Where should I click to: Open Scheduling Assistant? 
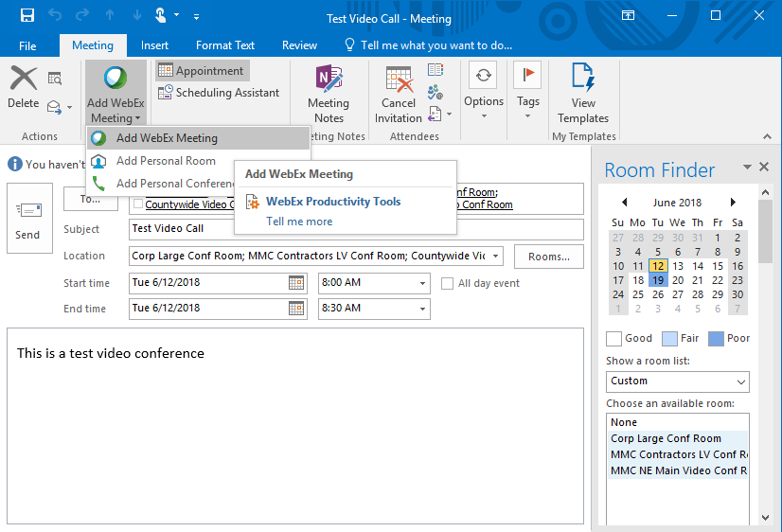[219, 92]
